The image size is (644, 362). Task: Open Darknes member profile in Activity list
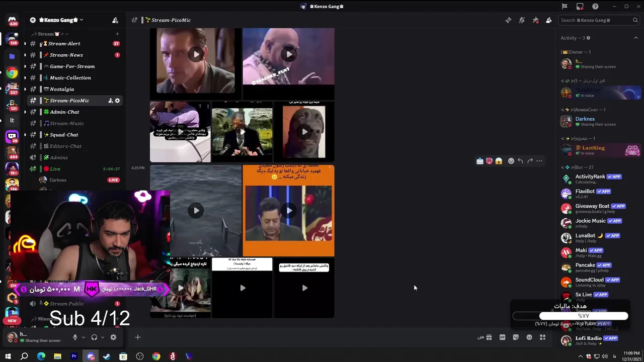tap(601, 121)
